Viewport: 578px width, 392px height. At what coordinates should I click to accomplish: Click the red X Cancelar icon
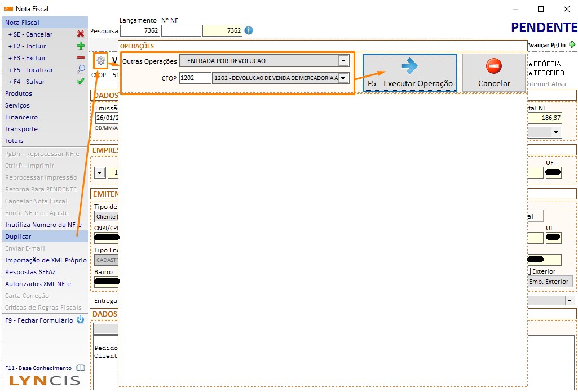(80, 34)
